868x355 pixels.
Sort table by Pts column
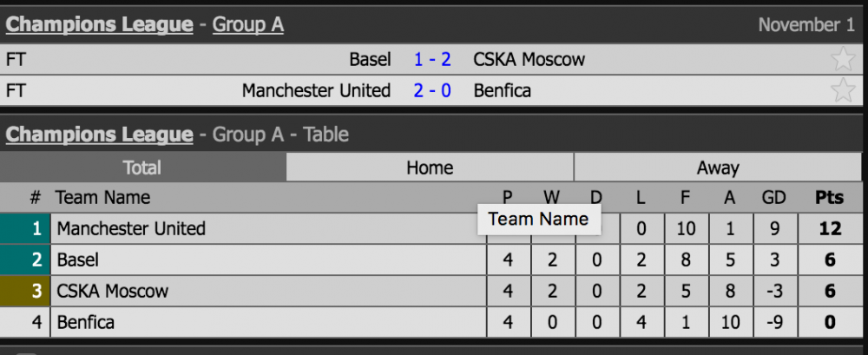pos(829,198)
